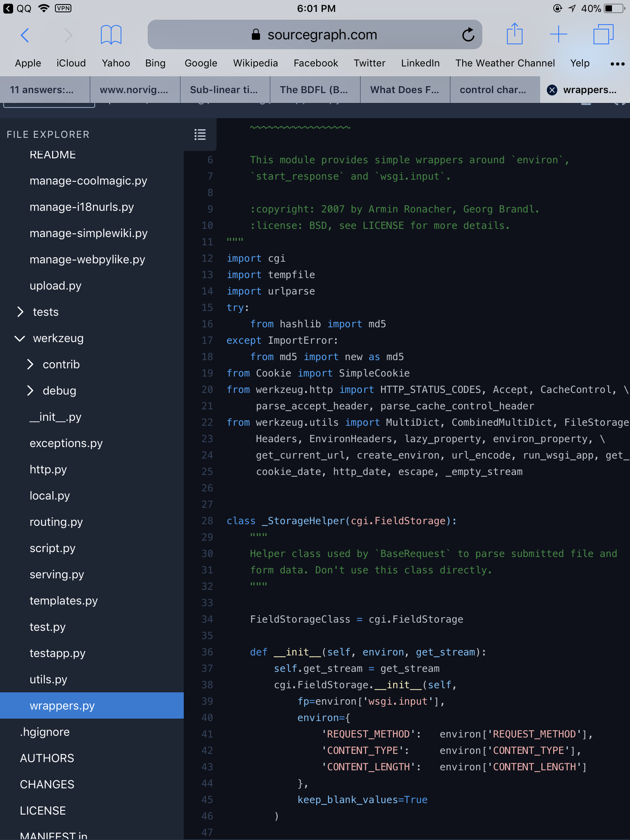Open the Yelp favorites link
630x840 pixels.
pos(580,63)
